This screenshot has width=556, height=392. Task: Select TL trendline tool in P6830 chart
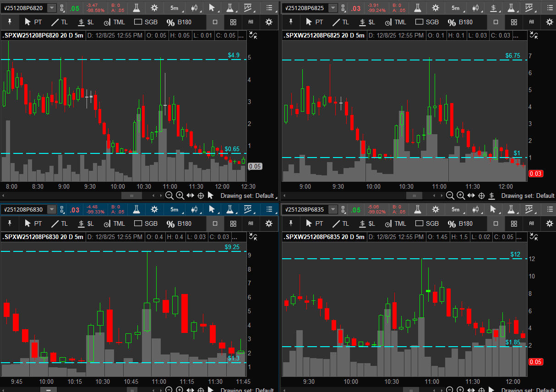pyautogui.click(x=59, y=223)
